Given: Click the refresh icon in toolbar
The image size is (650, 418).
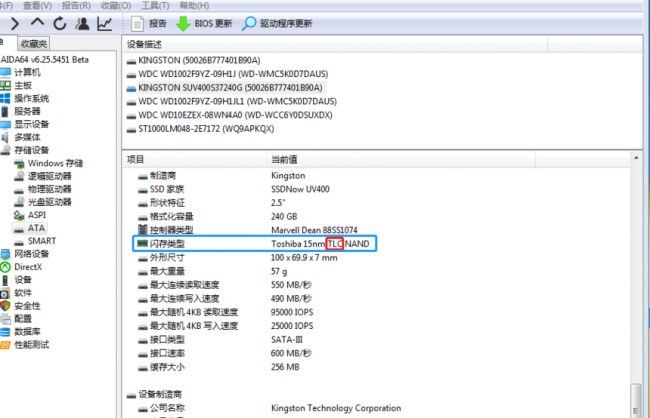Looking at the screenshot, I should pos(60,24).
